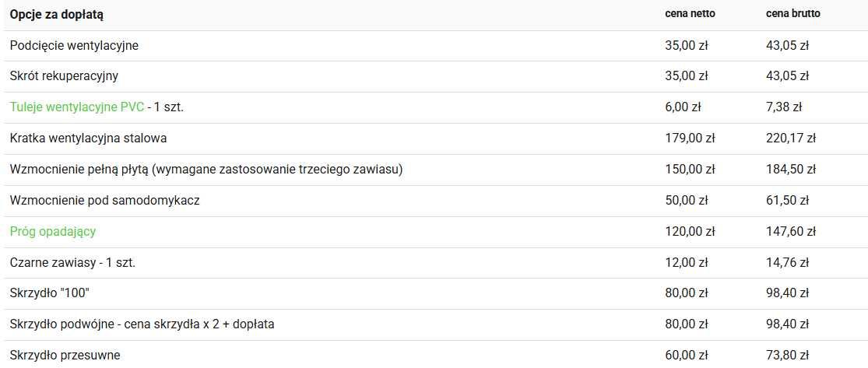
Task: Select the Podcięcie wentylacyjne row label
Action: click(x=74, y=46)
